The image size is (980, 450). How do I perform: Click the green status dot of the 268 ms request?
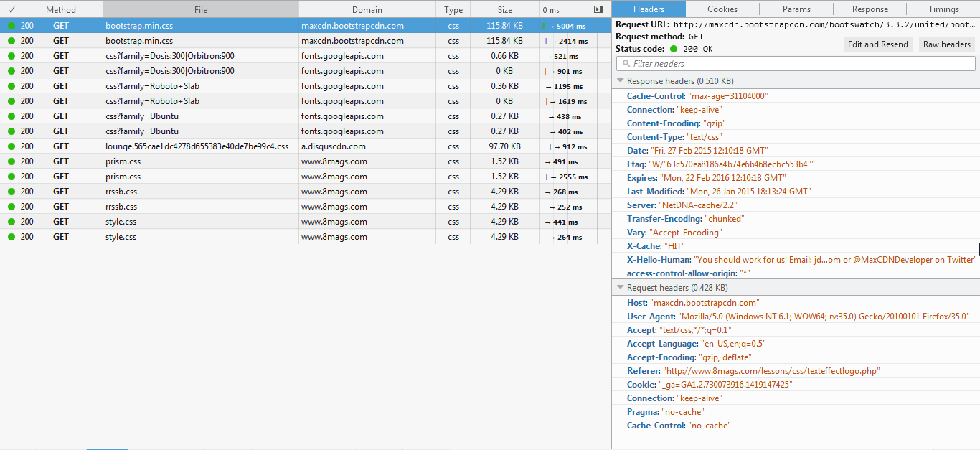pos(11,192)
